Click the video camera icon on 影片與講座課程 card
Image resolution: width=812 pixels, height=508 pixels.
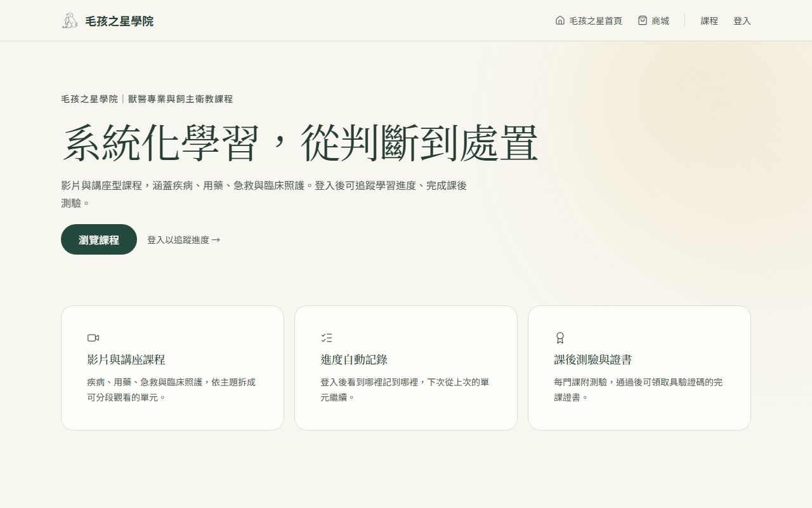[93, 338]
